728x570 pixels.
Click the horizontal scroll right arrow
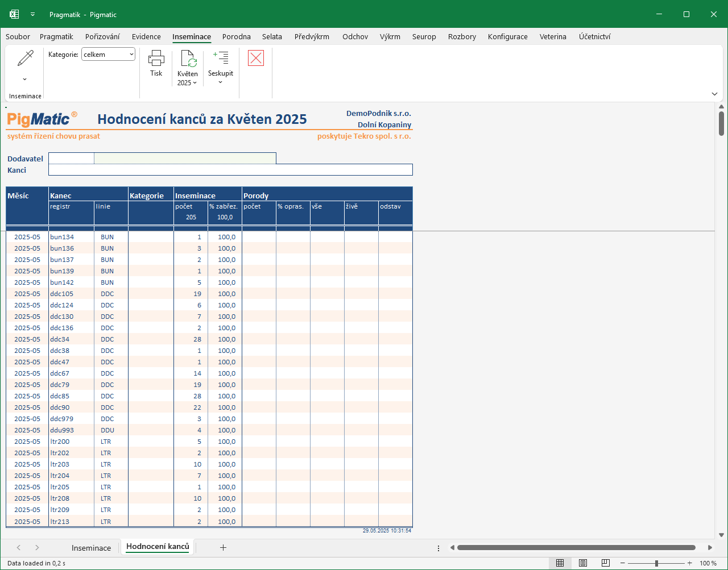tap(710, 548)
